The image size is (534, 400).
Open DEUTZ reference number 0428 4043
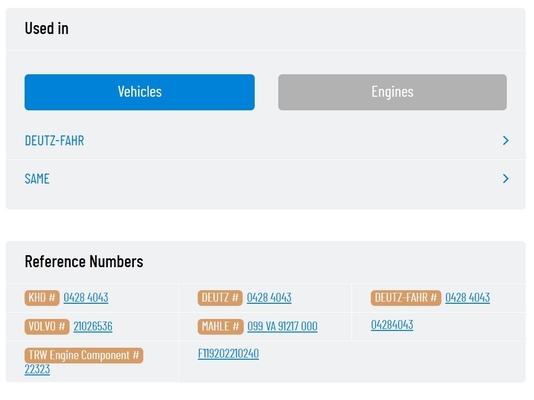click(269, 298)
